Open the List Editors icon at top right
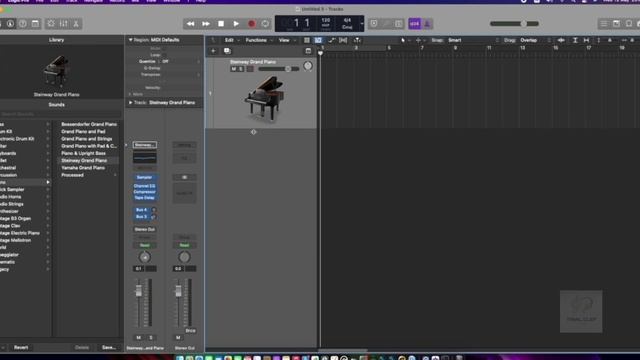 click(604, 24)
